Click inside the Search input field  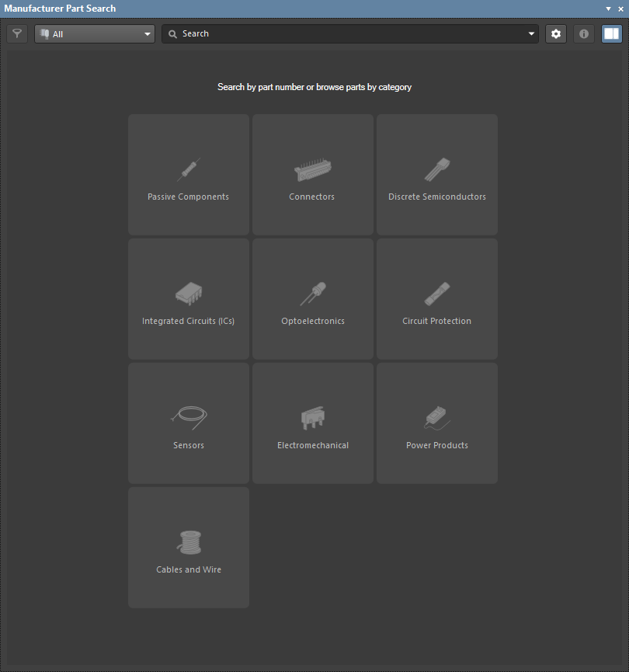coord(326,33)
